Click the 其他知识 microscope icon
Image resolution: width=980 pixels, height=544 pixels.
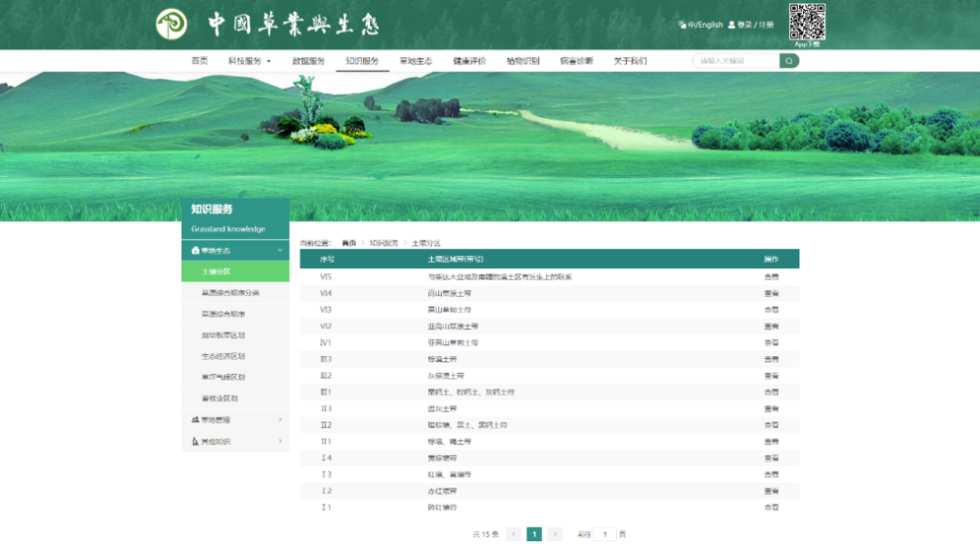(x=195, y=441)
